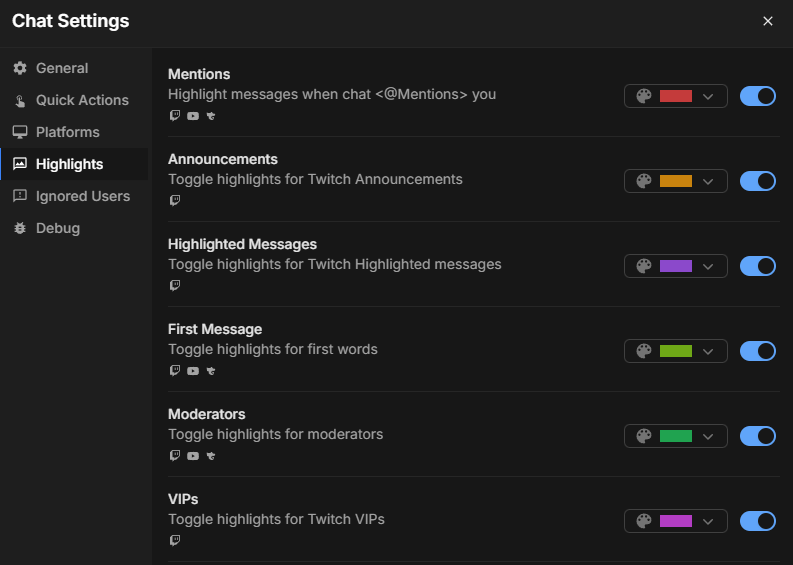Open the VIPs color dropdown chevron
793x565 pixels.
pyautogui.click(x=708, y=521)
